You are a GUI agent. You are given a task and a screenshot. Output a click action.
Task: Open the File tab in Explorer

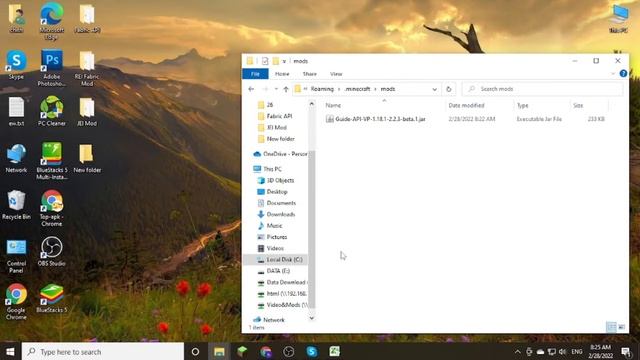coord(255,74)
